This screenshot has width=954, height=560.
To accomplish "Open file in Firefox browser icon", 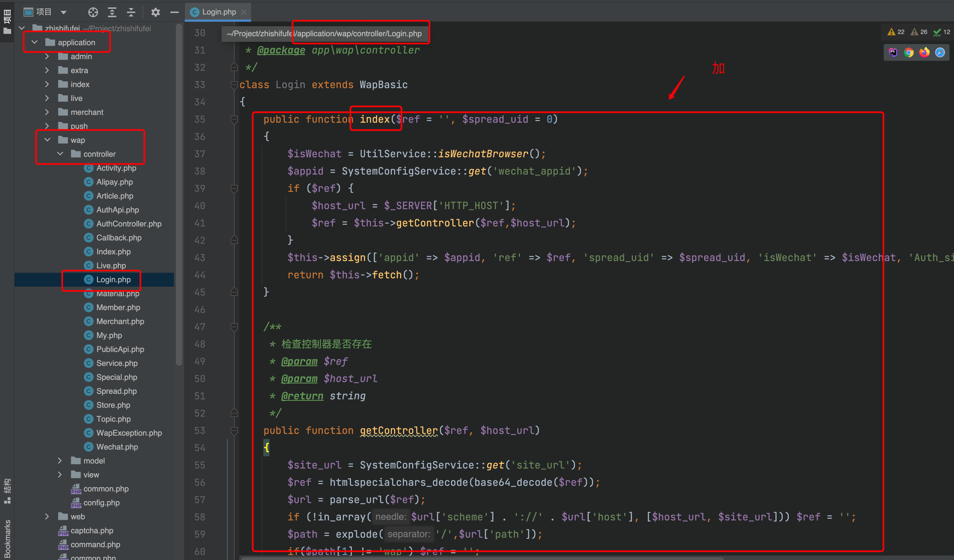I will pyautogui.click(x=924, y=52).
